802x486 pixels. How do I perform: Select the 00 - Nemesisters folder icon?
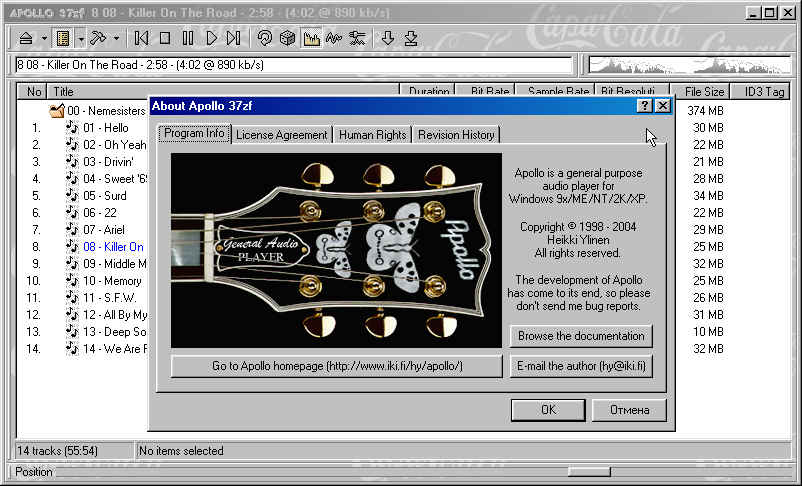coord(57,111)
